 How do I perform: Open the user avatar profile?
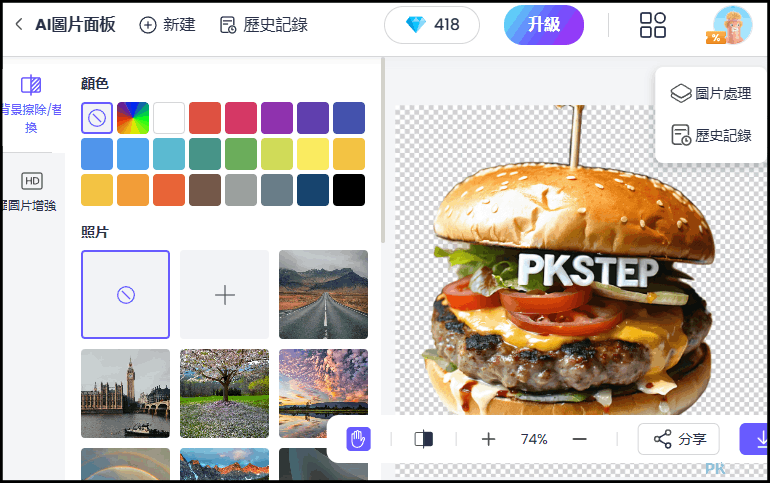coord(732,26)
